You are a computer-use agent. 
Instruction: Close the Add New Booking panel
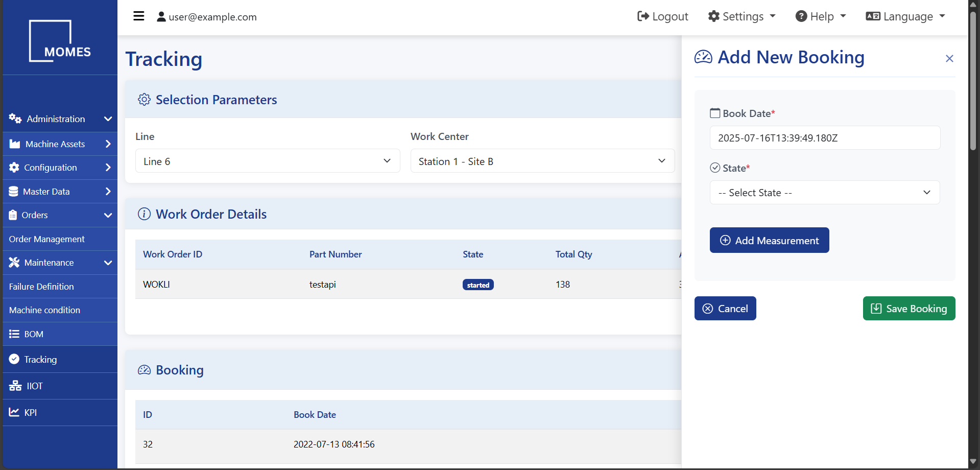click(949, 59)
